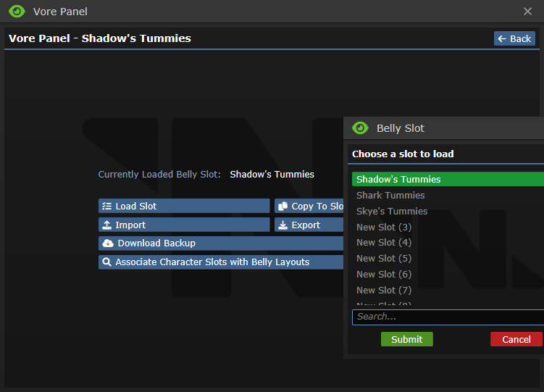Open Associate Character Slots with Belly Layouts
This screenshot has height=392, width=544.
pos(221,262)
